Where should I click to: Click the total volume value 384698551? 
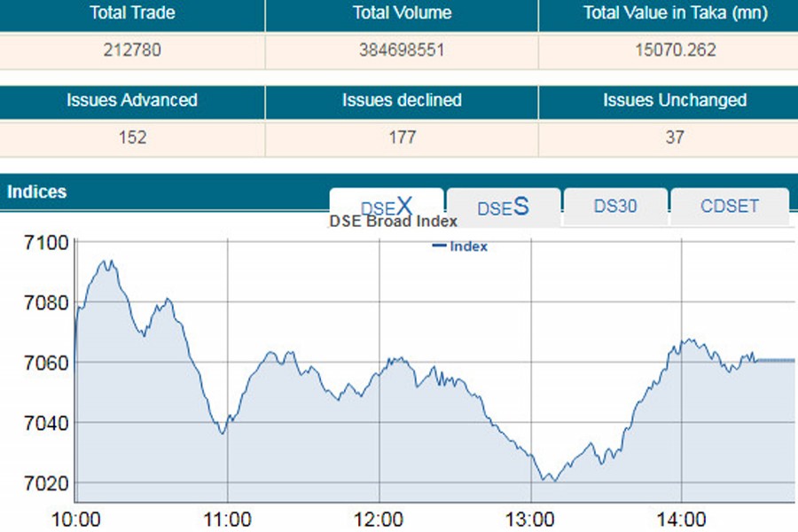pyautogui.click(x=402, y=51)
